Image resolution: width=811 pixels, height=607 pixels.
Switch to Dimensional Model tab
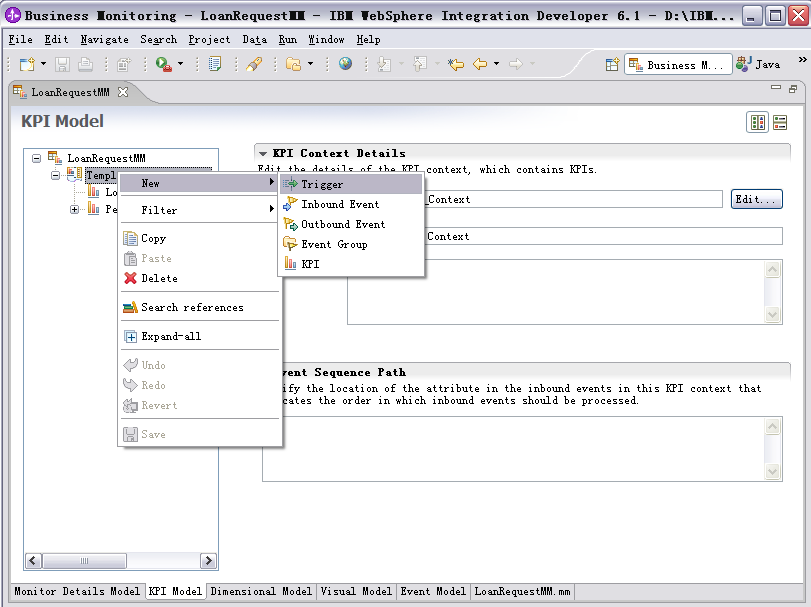click(261, 591)
